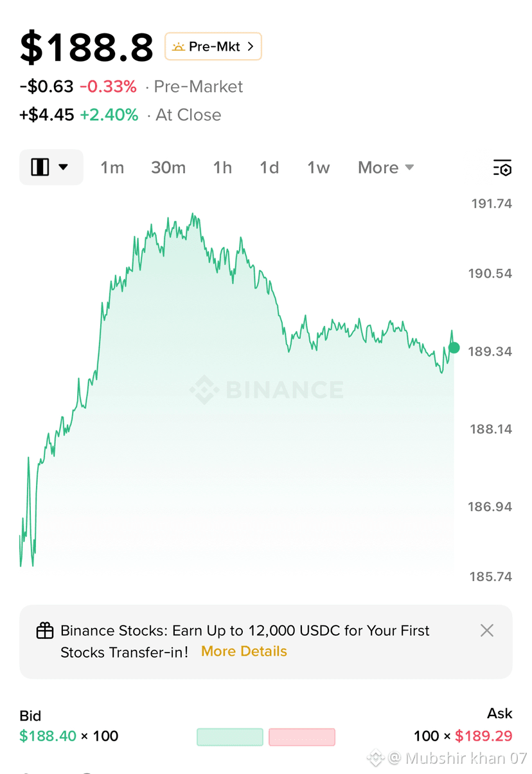Switch to the 1m interval
The image size is (532, 774).
(x=112, y=168)
